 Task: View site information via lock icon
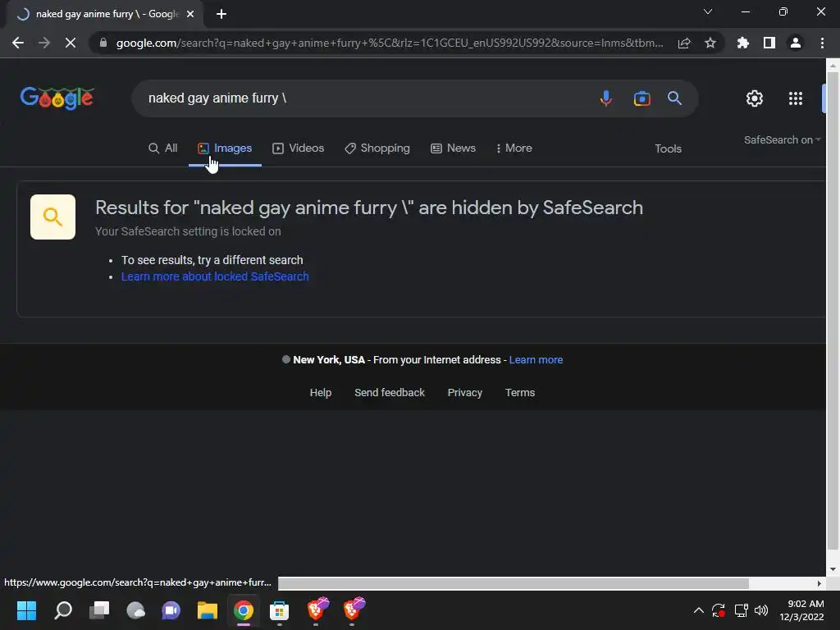(103, 43)
